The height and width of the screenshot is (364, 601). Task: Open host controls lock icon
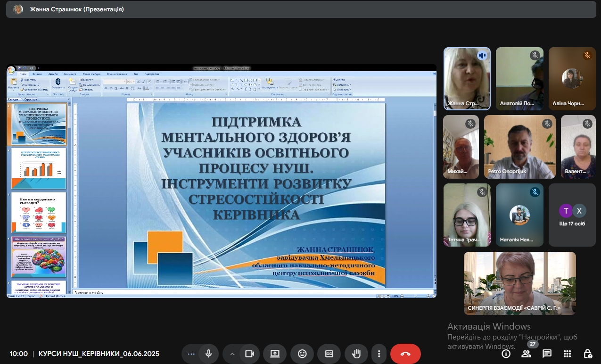tap(587, 354)
